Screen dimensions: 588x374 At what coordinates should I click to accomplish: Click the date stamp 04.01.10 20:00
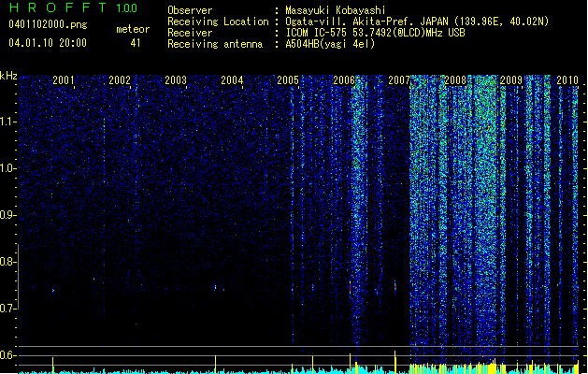coord(48,43)
